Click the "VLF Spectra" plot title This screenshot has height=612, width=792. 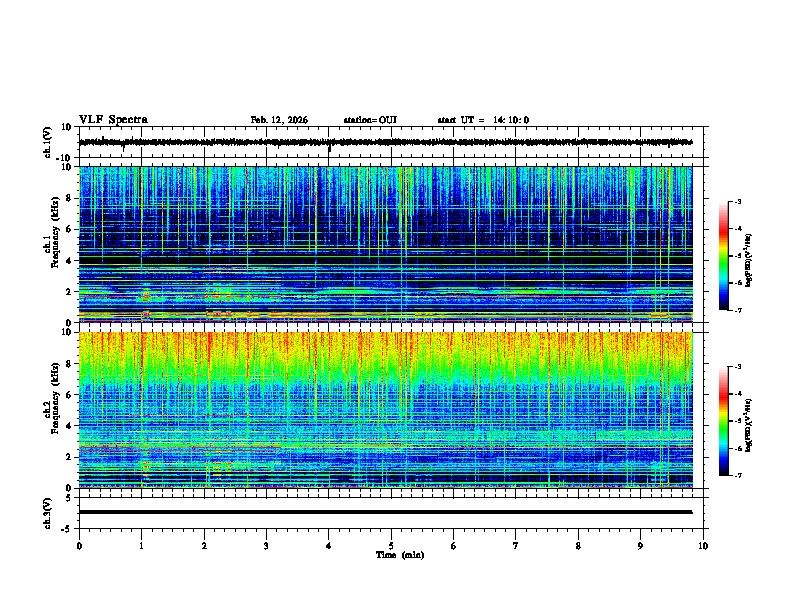pos(113,120)
